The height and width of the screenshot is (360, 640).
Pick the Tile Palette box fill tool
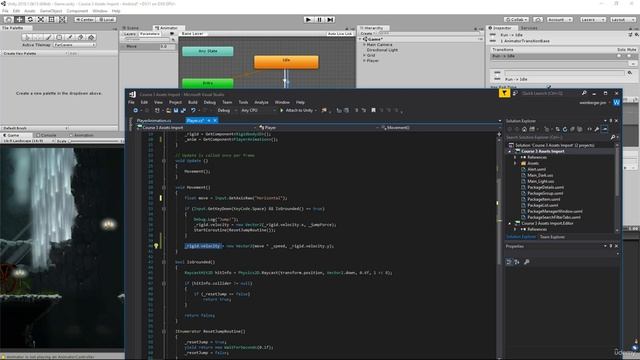tap(59, 37)
